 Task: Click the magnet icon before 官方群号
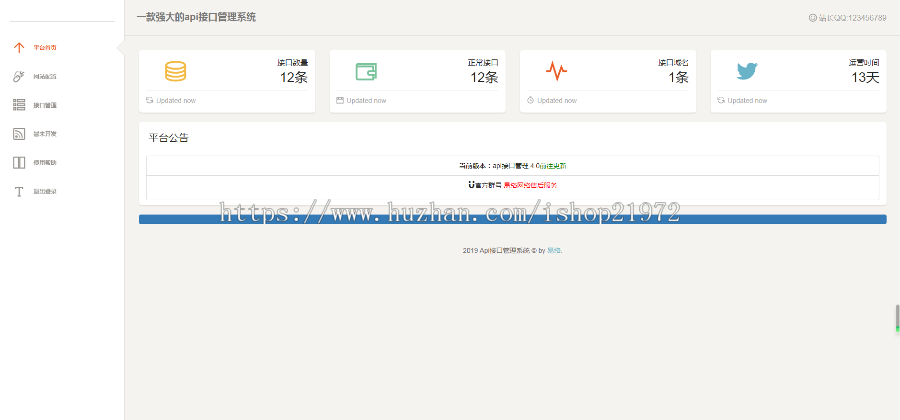471,185
